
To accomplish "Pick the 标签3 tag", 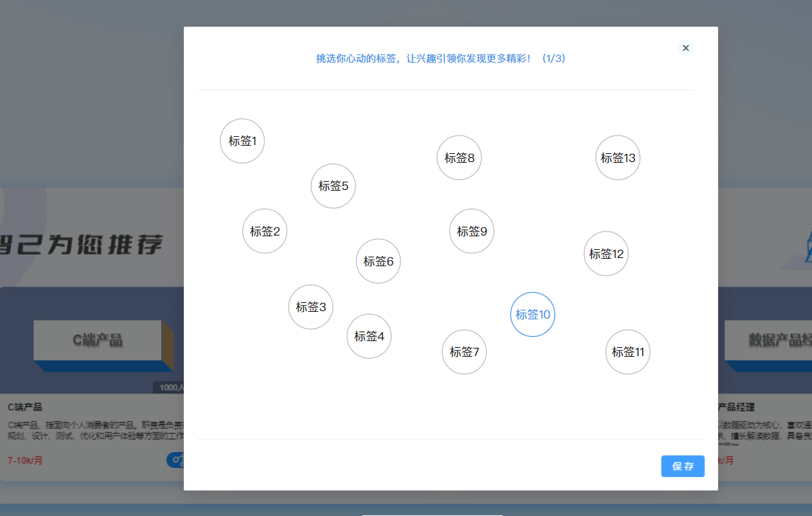I will pos(311,307).
